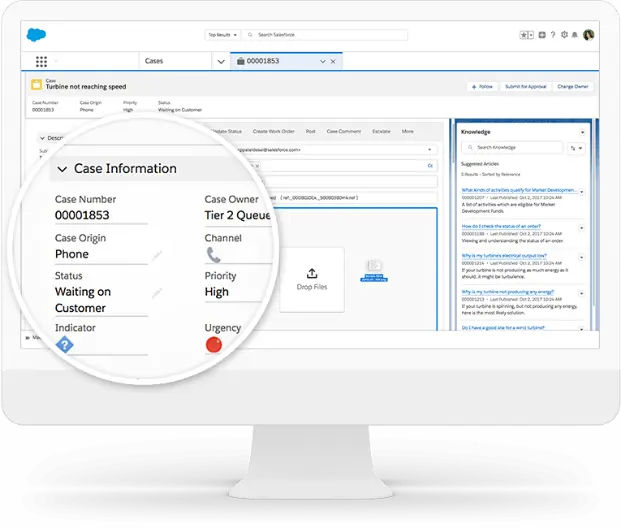
Task: Open the Case Comment action tab
Action: pos(344,131)
